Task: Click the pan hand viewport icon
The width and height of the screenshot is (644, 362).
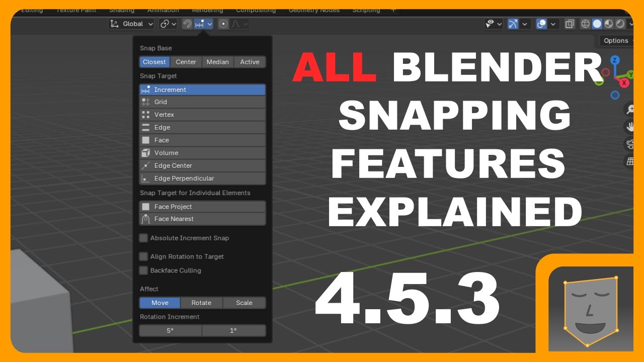Action: click(x=630, y=127)
